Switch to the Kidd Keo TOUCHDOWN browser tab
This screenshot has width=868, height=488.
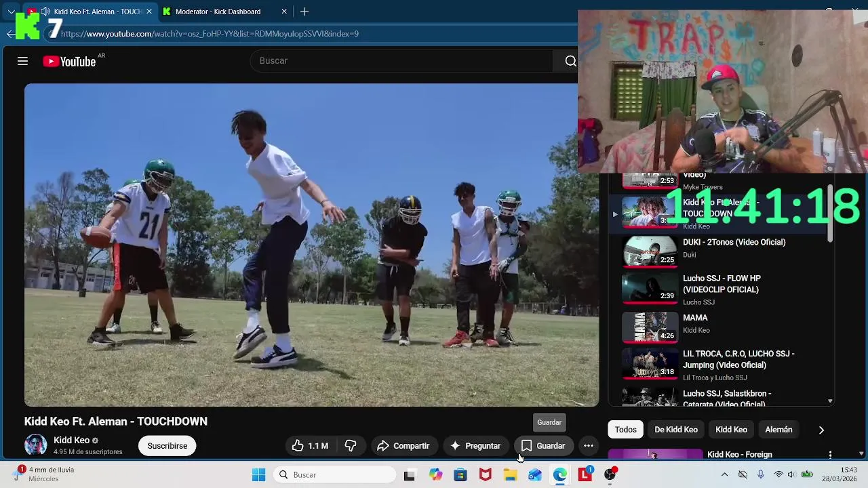pos(90,12)
